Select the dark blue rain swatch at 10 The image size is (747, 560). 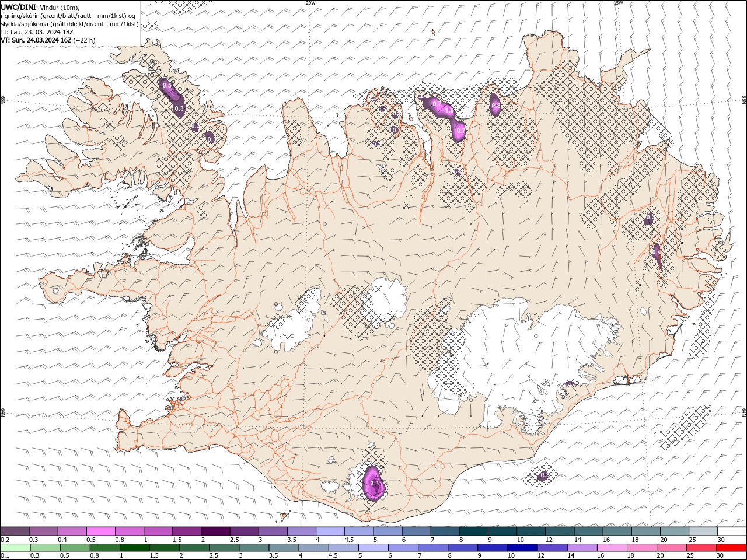point(522,548)
